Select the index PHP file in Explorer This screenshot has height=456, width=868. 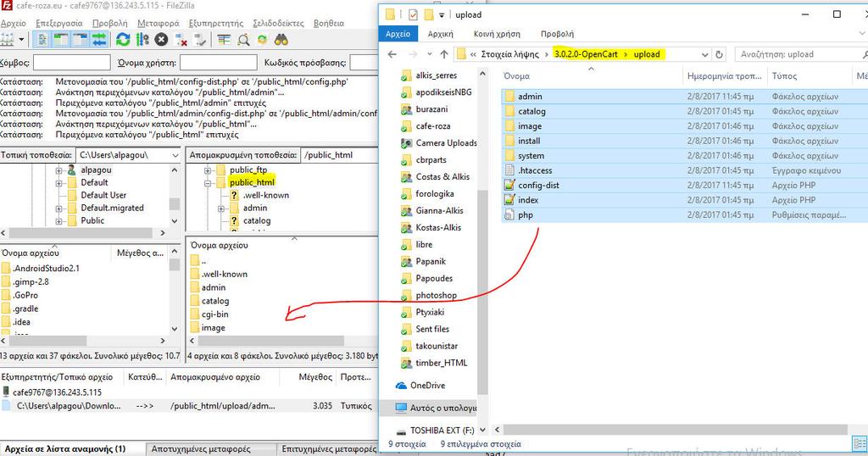528,200
